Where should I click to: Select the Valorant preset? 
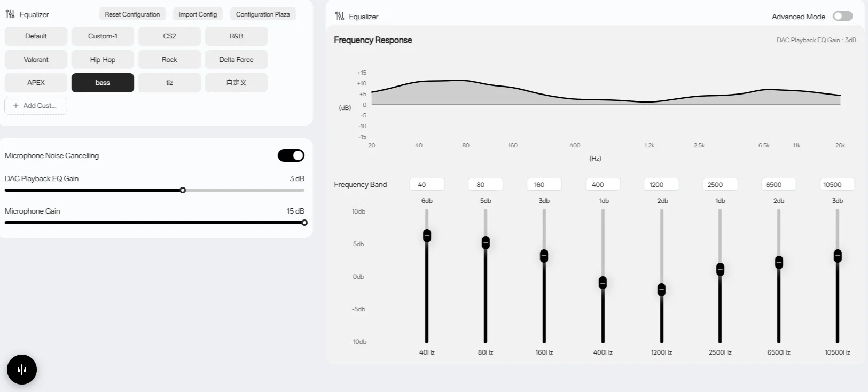coord(36,59)
